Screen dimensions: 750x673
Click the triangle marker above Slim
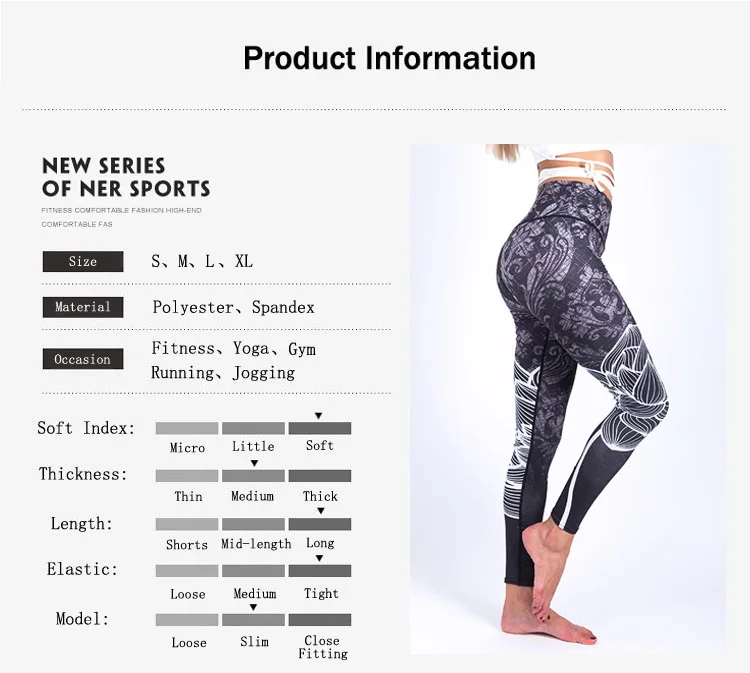pos(254,607)
